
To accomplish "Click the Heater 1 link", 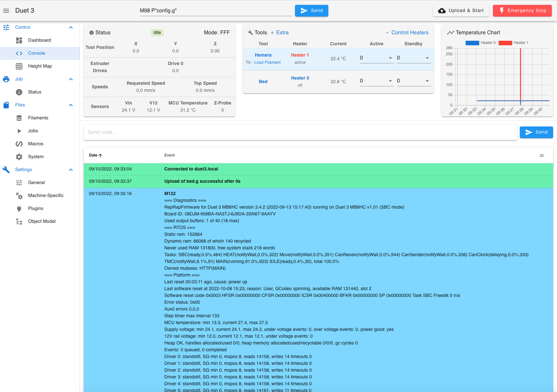I will point(300,55).
